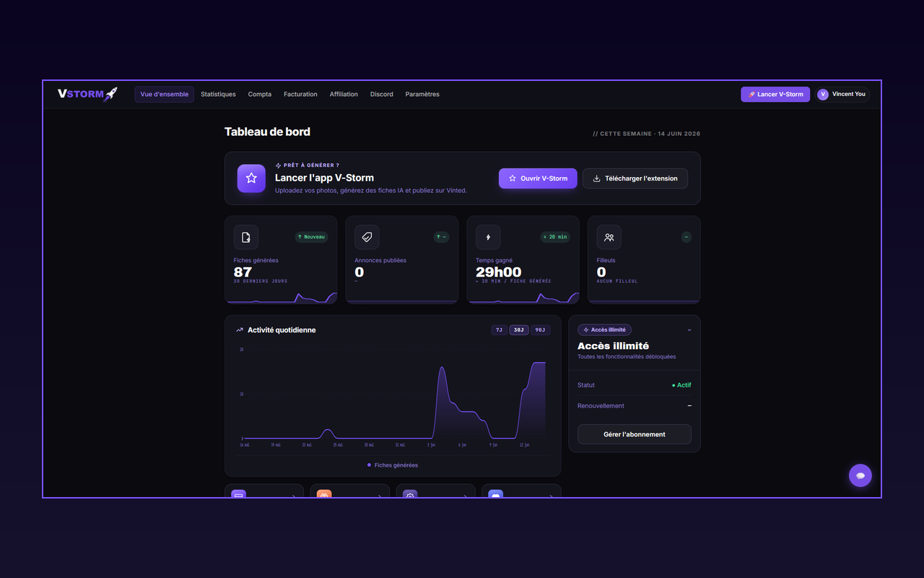
Task: Open the Vincent You account menu
Action: pos(842,94)
